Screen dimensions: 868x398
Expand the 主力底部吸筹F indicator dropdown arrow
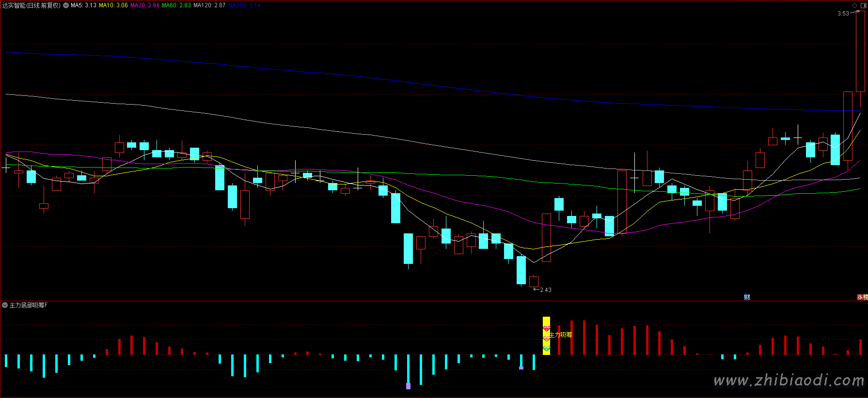pos(5,305)
